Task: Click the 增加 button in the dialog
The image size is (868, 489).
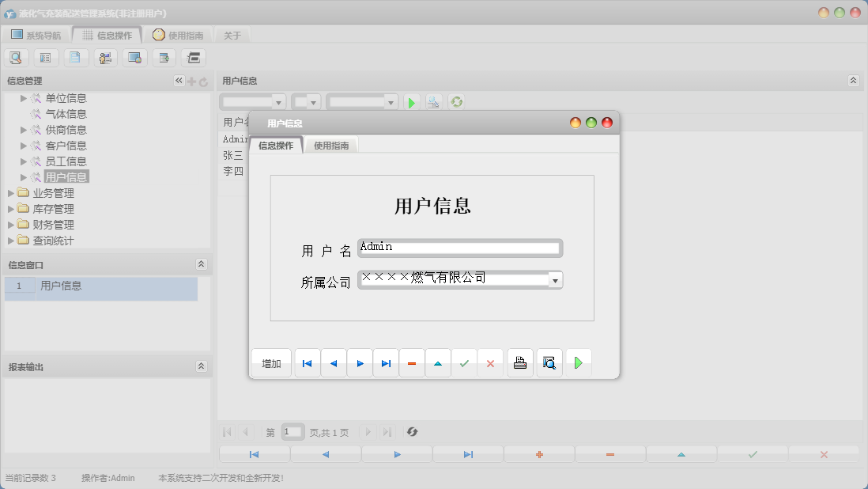Action: pyautogui.click(x=270, y=362)
